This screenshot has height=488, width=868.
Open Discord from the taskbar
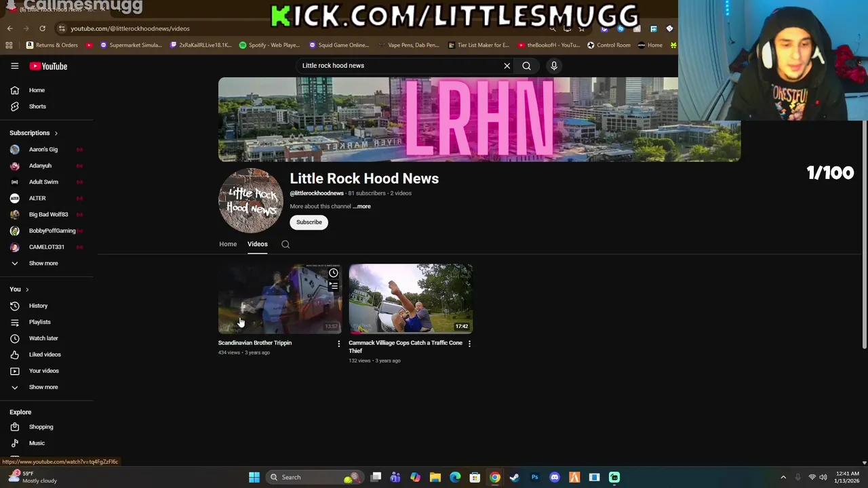point(555,477)
